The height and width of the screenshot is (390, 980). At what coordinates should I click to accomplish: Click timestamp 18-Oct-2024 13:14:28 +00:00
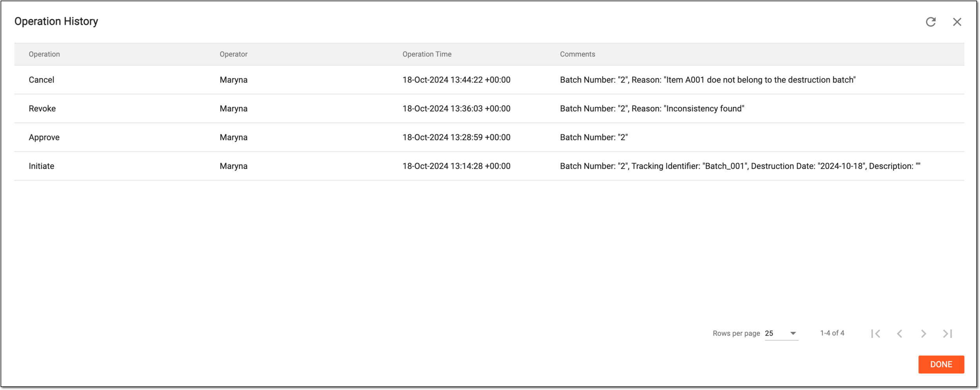click(456, 166)
